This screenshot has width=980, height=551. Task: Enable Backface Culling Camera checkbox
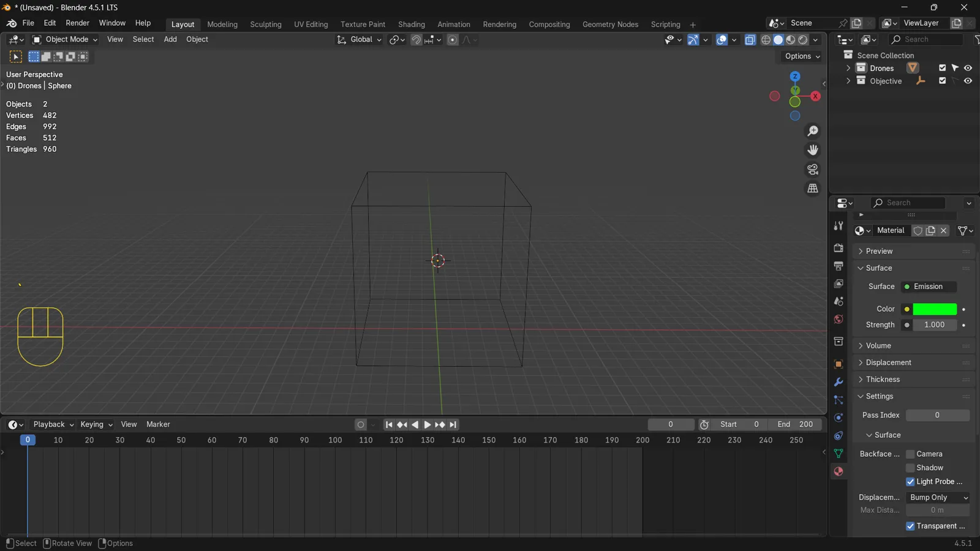[x=910, y=454]
